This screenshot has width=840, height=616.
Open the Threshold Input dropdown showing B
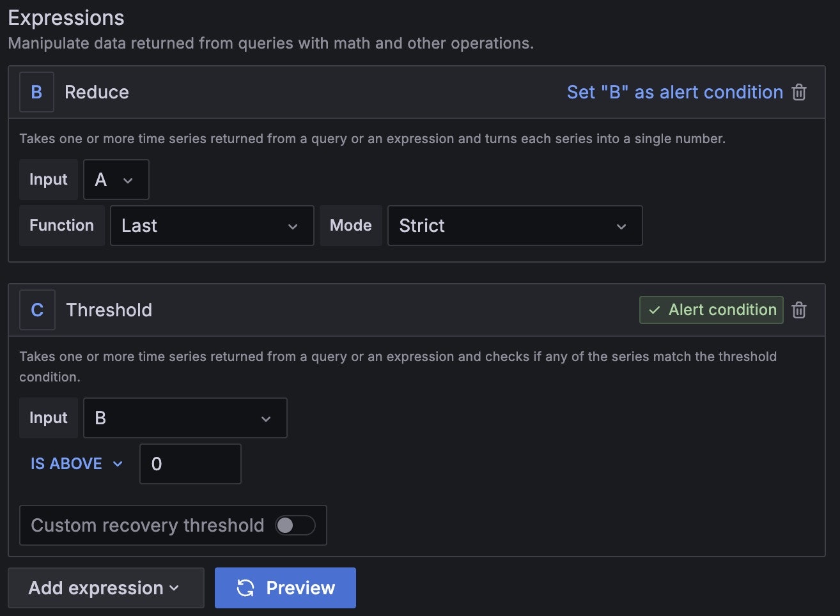click(x=185, y=419)
